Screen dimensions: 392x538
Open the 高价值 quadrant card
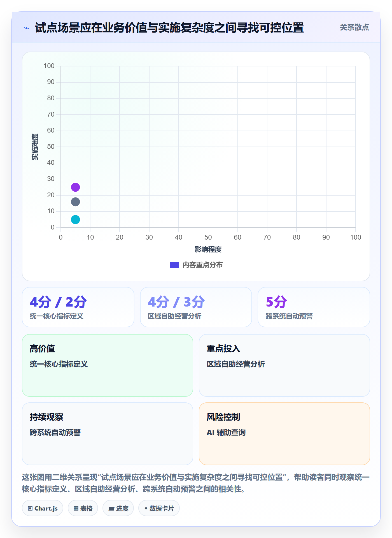[x=108, y=365]
